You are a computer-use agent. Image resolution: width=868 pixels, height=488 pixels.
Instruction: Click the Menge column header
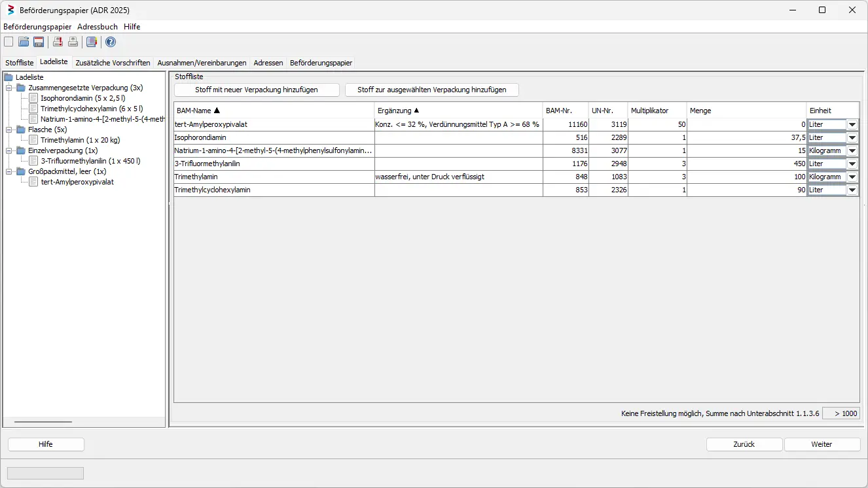point(747,111)
